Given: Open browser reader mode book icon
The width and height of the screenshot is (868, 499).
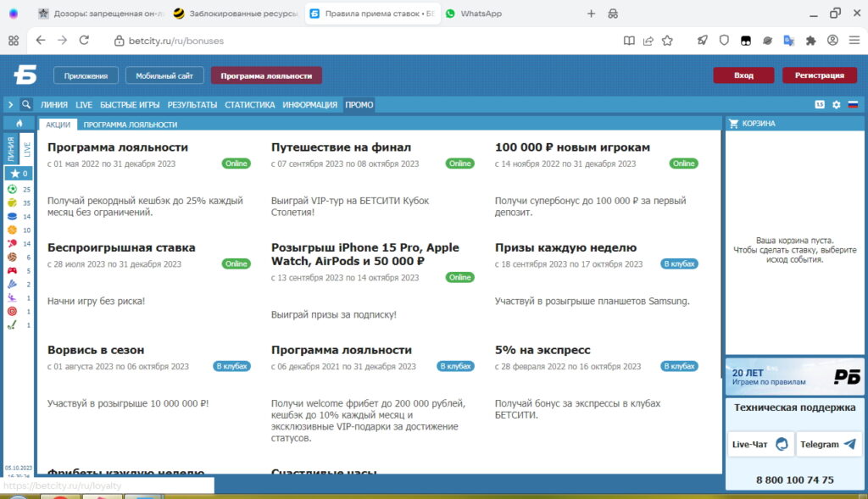Looking at the screenshot, I should click(629, 41).
